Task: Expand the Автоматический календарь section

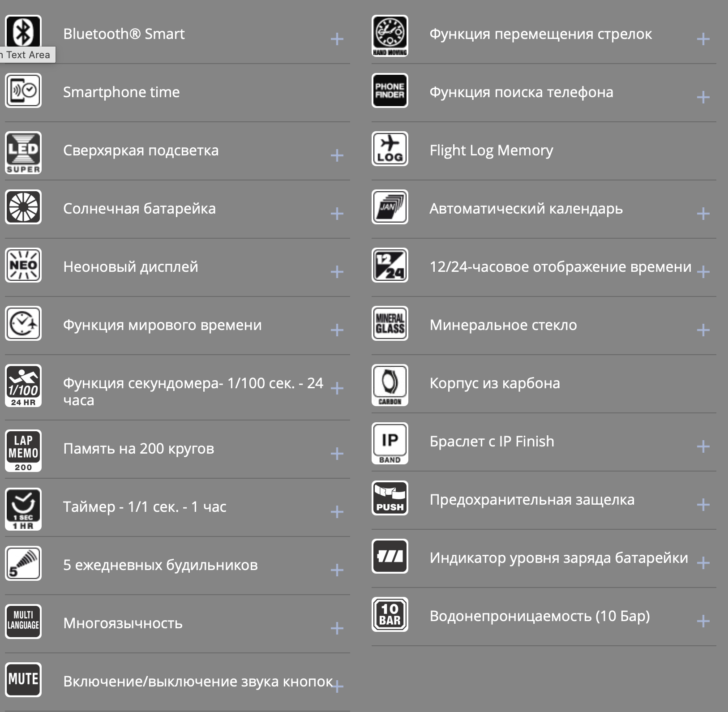Action: [703, 214]
